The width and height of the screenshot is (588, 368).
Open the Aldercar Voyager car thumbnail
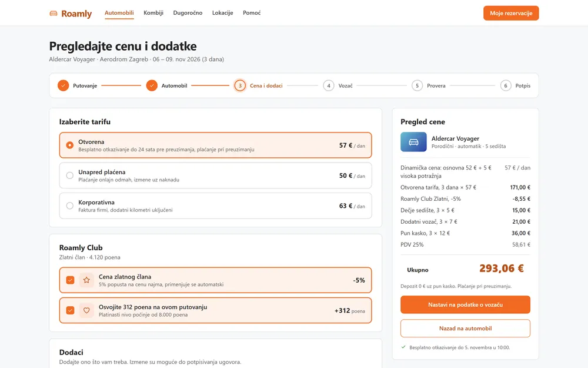coord(413,142)
